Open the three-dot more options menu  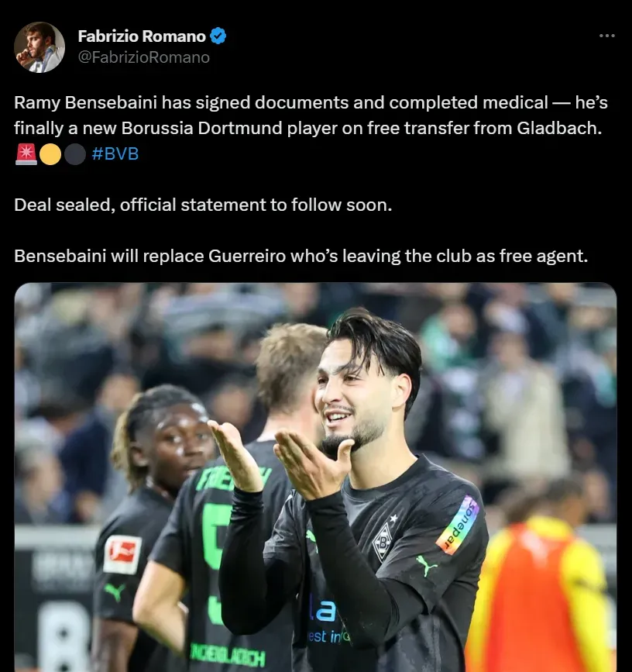click(x=606, y=36)
